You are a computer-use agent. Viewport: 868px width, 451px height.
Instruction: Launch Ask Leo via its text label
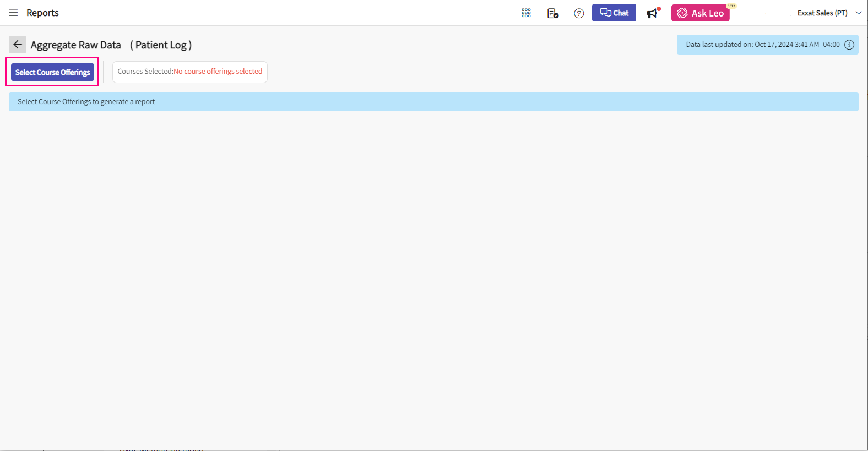708,13
